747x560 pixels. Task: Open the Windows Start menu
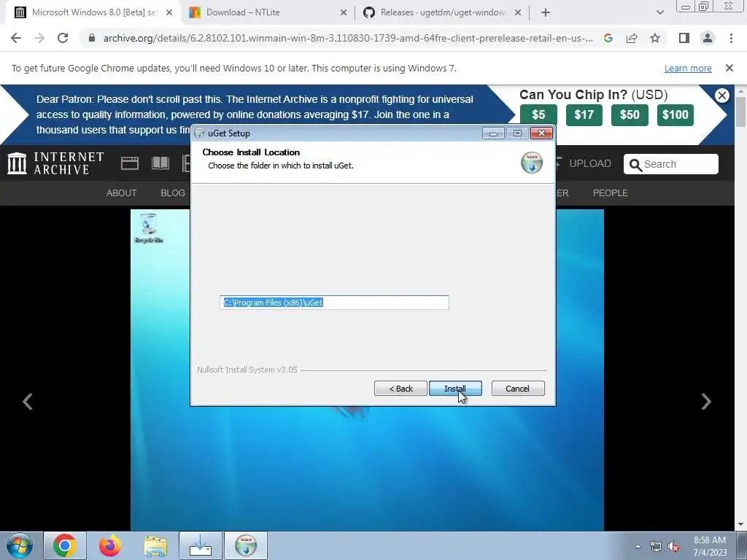point(20,545)
